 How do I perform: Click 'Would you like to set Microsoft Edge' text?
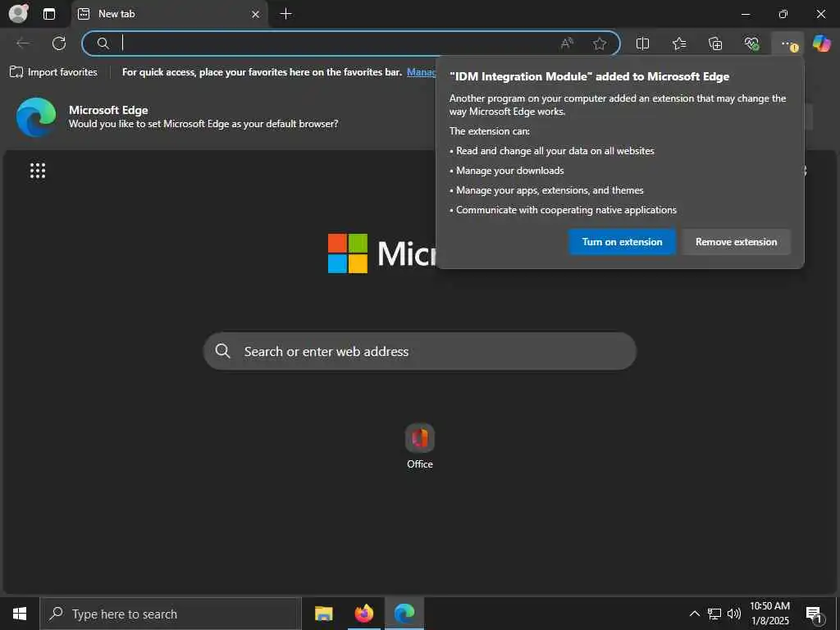(203, 124)
